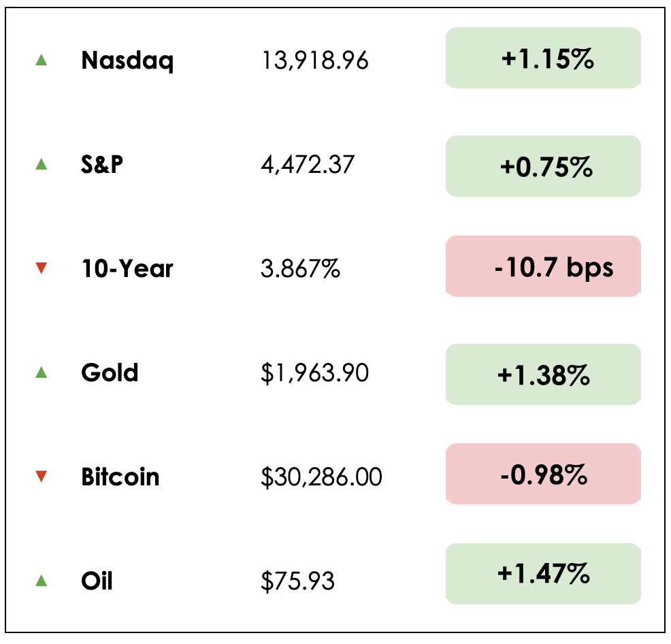Select the 10-Year treasury label
This screenshot has width=671, height=644.
point(127,268)
